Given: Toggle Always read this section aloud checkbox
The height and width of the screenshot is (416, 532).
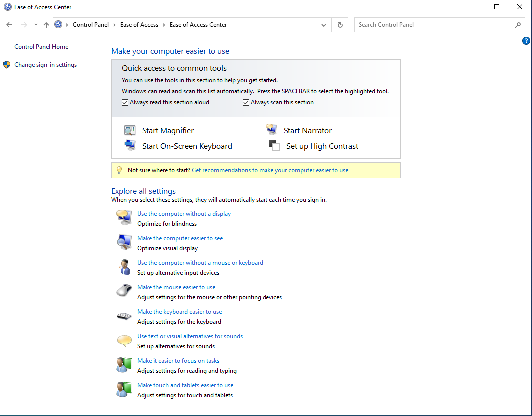Looking at the screenshot, I should (x=125, y=102).
